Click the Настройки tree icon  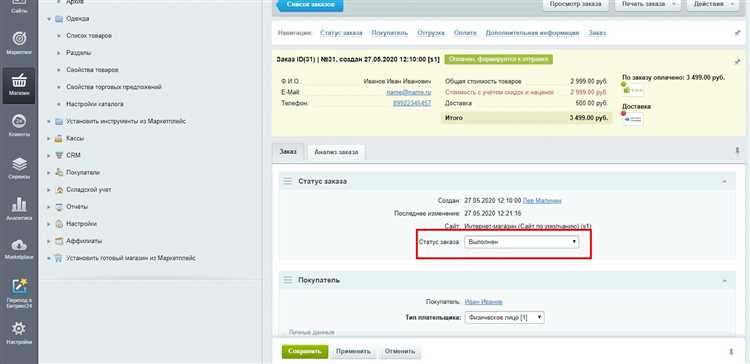(x=59, y=224)
